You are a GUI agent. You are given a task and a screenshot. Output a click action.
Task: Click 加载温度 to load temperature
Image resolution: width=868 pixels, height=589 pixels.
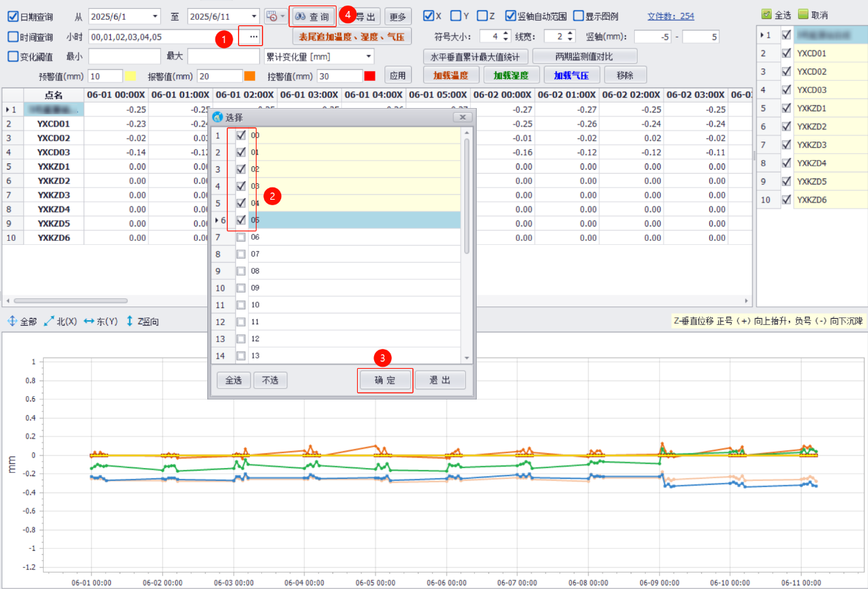[x=451, y=75]
